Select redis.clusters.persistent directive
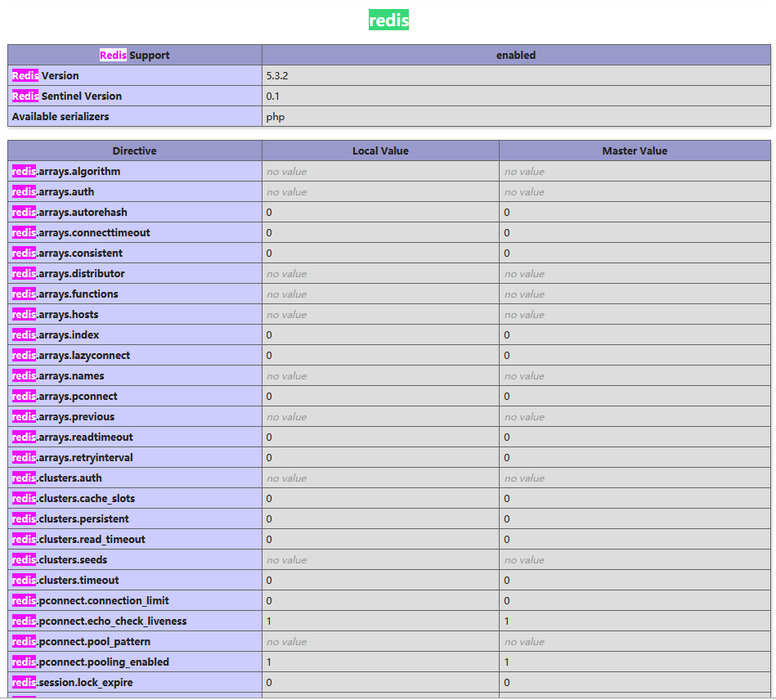 pyautogui.click(x=70, y=518)
